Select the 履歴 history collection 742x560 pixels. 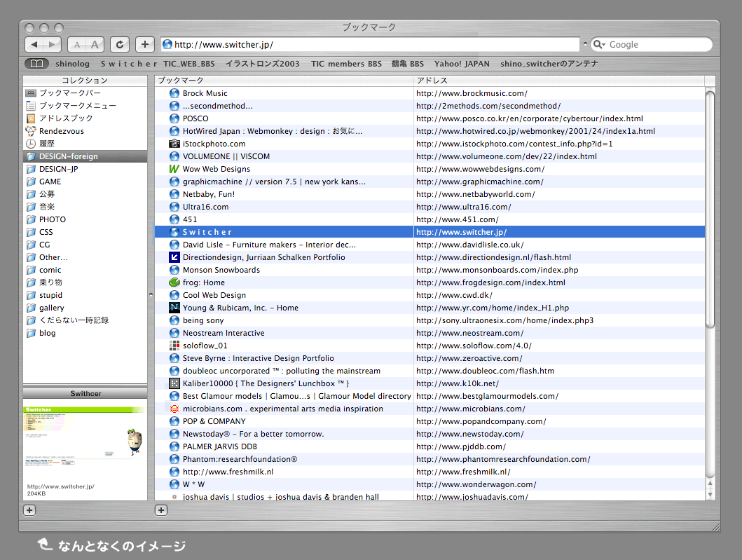coord(85,144)
